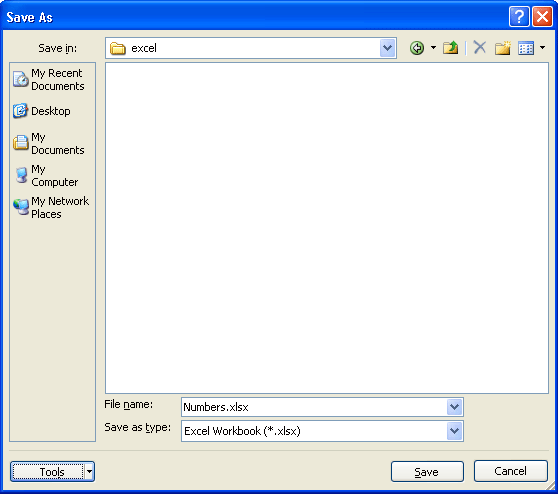This screenshot has width=558, height=494.
Task: Click into the File name field
Action: 314,407
